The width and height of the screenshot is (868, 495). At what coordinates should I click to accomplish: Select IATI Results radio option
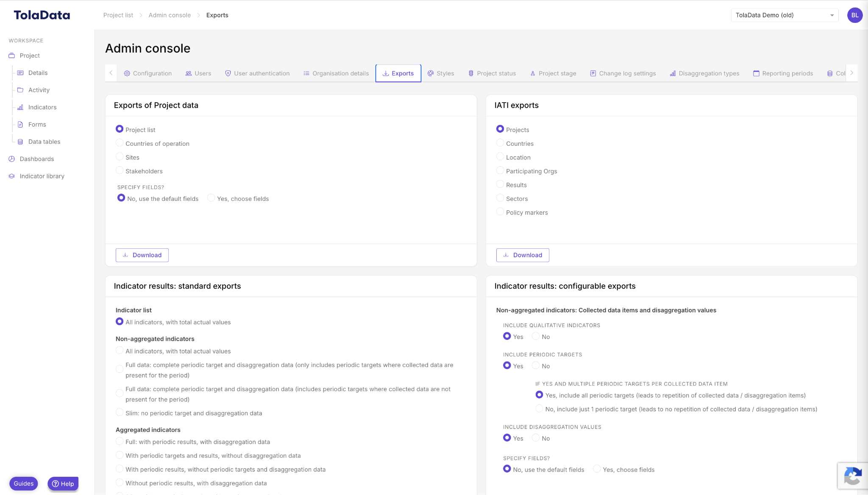coord(500,184)
